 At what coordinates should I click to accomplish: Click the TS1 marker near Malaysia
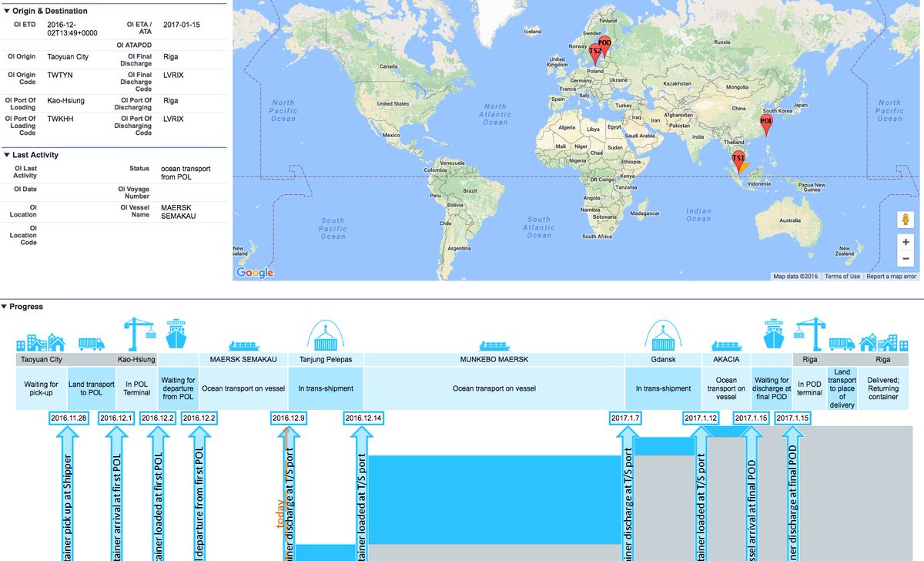(738, 161)
